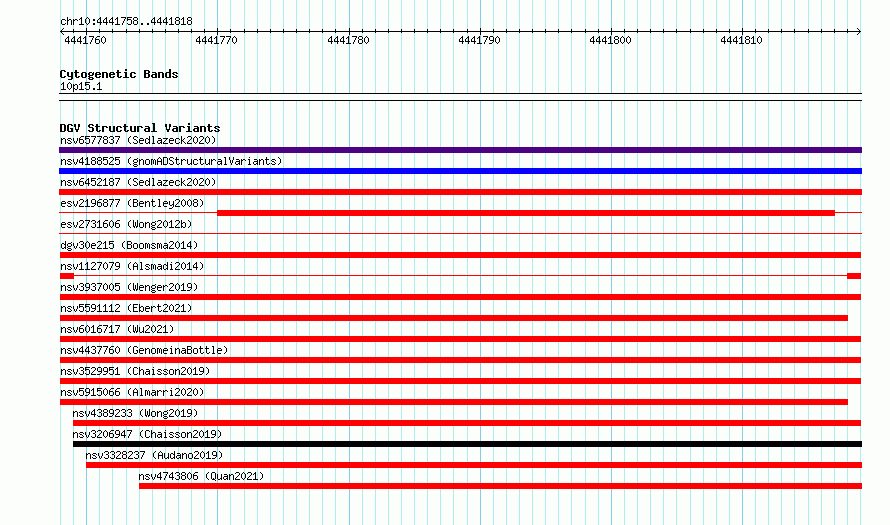Select the nsv3937005 red variant bar

coord(460,297)
